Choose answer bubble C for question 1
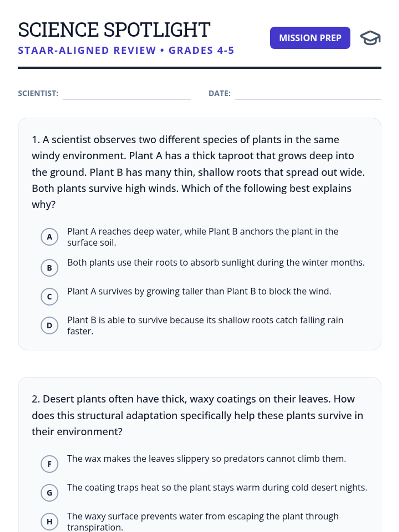Image resolution: width=399 pixels, height=532 pixels. coord(50,297)
